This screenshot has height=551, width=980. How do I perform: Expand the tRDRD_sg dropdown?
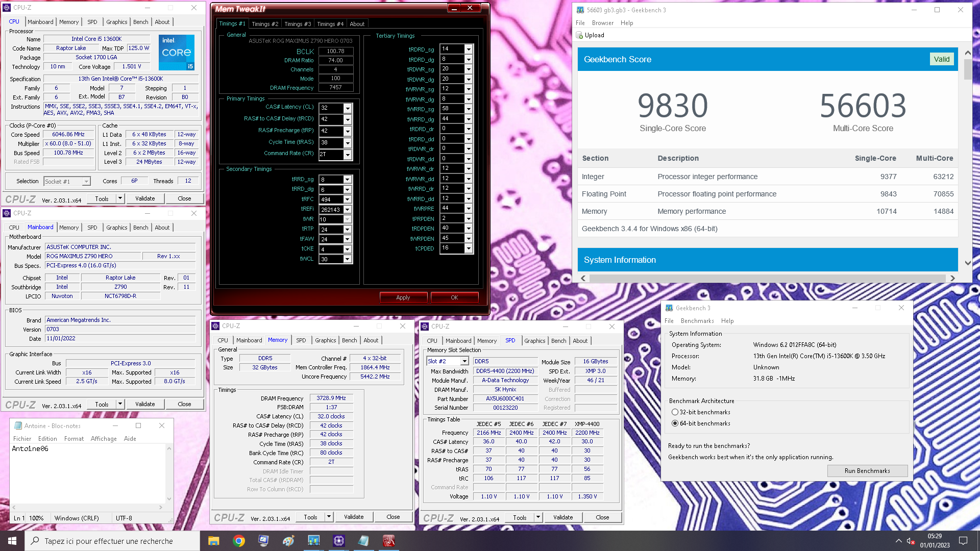pos(469,49)
